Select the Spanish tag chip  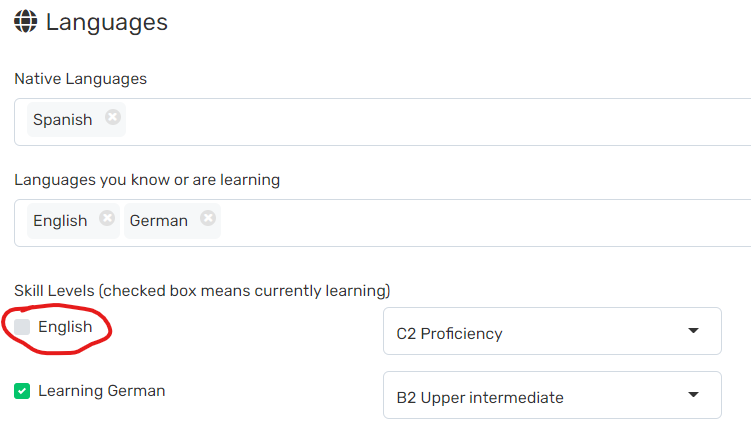pos(62,120)
